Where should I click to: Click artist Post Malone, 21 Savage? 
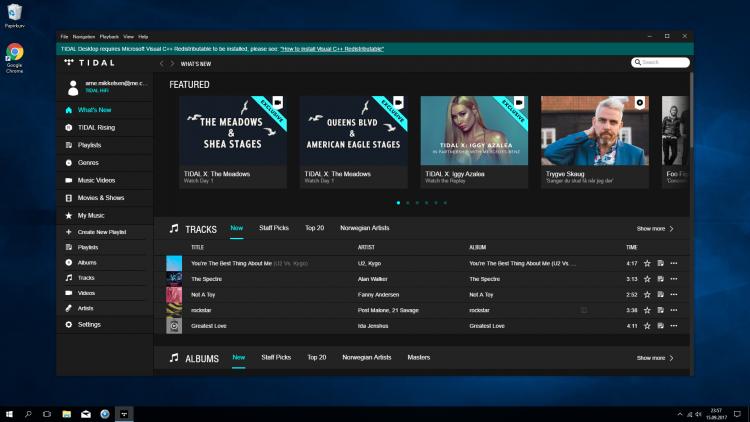(x=388, y=310)
